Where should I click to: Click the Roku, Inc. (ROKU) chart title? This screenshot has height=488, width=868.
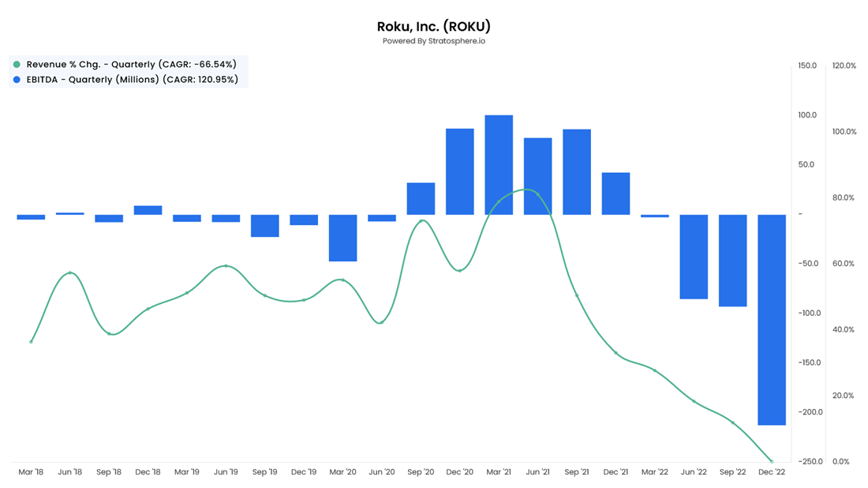pos(434,26)
